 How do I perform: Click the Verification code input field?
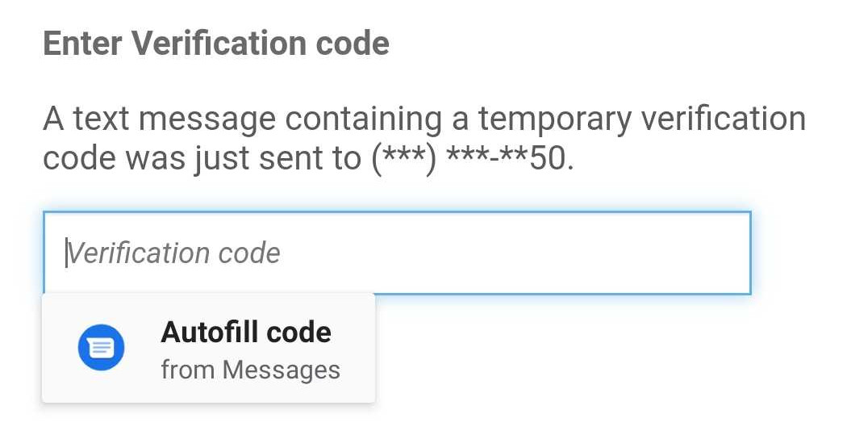(396, 253)
